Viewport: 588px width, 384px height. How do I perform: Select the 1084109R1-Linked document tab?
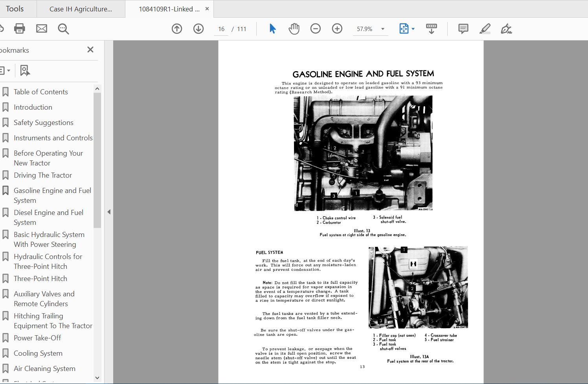[169, 9]
